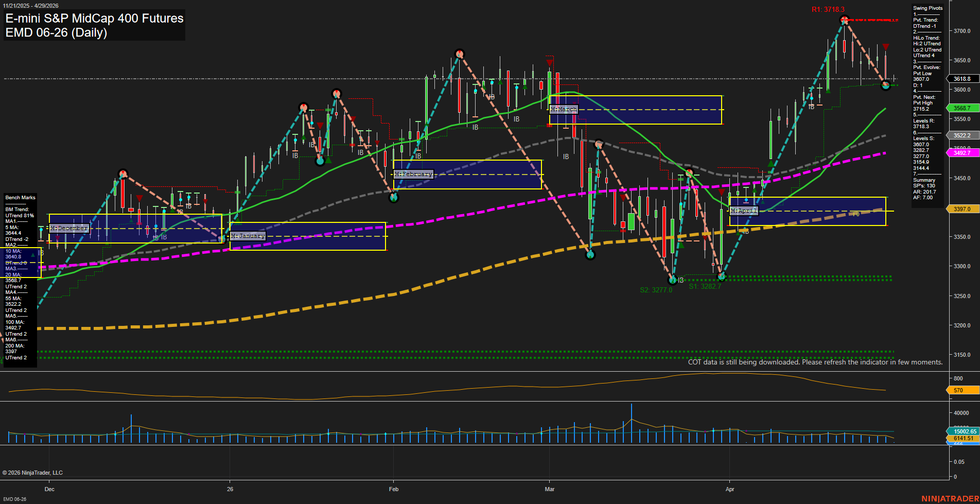
Task: Switch to the EMD 06-26 chart tab
Action: 15,499
